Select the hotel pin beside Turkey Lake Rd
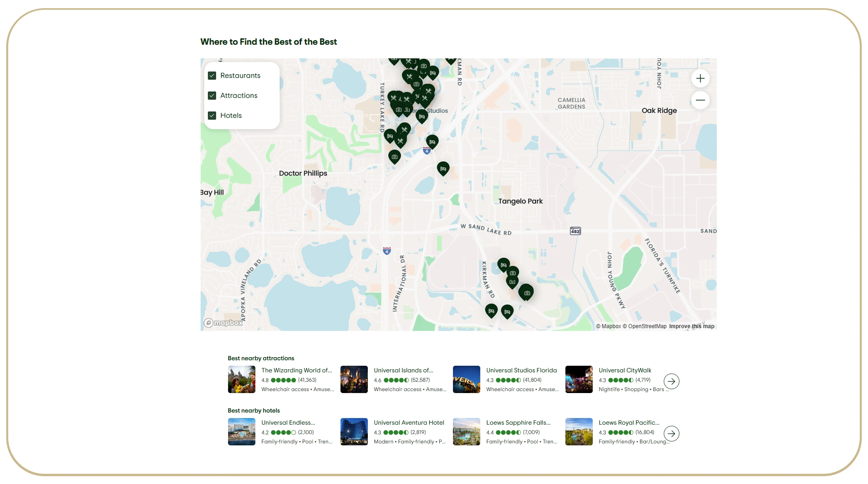 pyautogui.click(x=390, y=135)
